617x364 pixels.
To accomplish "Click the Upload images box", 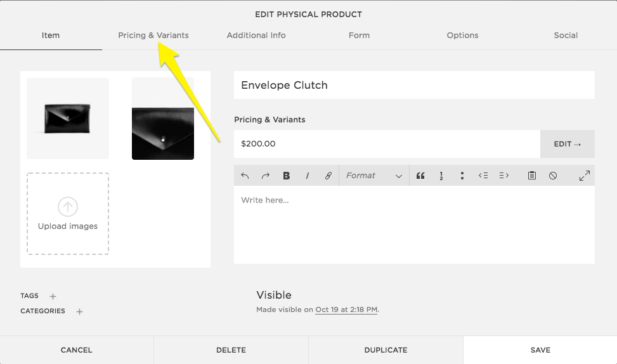I will pos(68,214).
